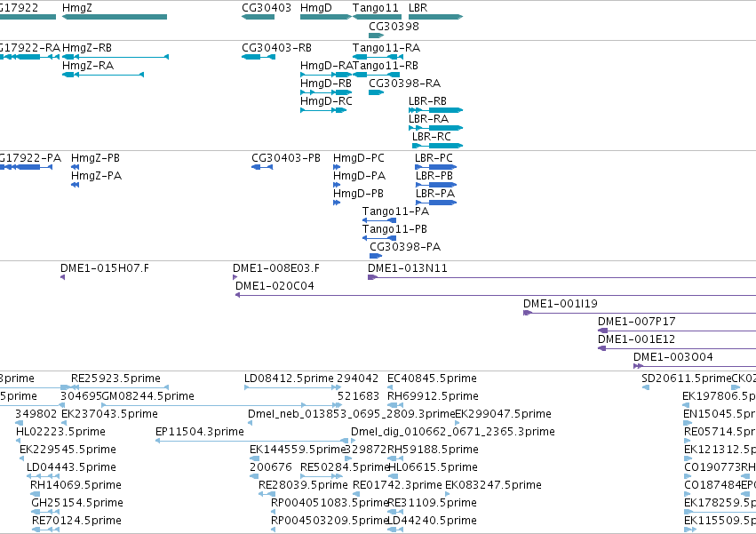Click protein CG30403-PB label
756x534 pixels.
pos(286,158)
